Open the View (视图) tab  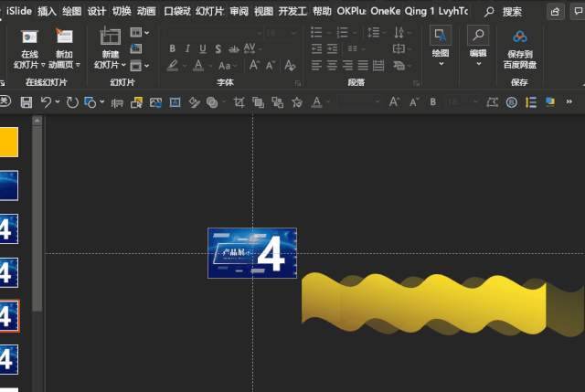coord(263,12)
